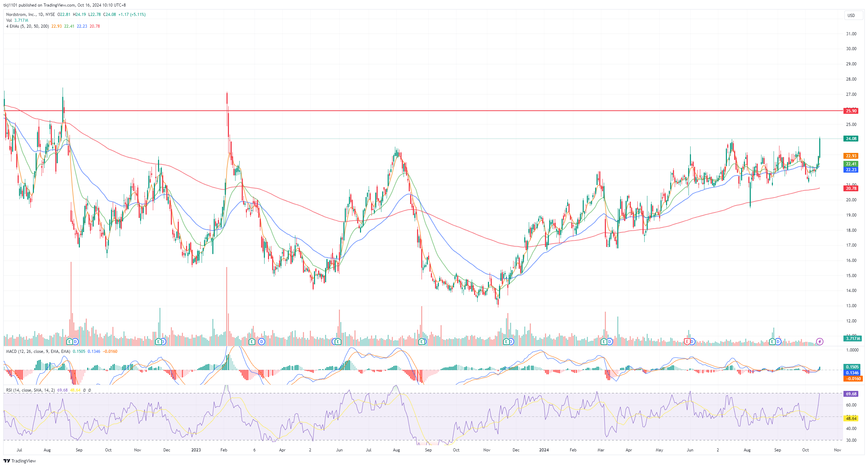Screen dimensions: 868x467
Task: Click the 31.00 price scale label
Action: [851, 34]
